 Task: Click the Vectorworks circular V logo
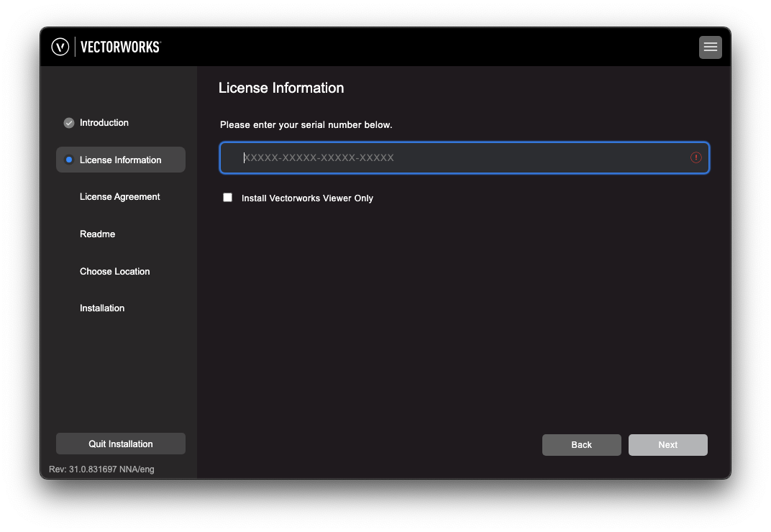click(60, 47)
